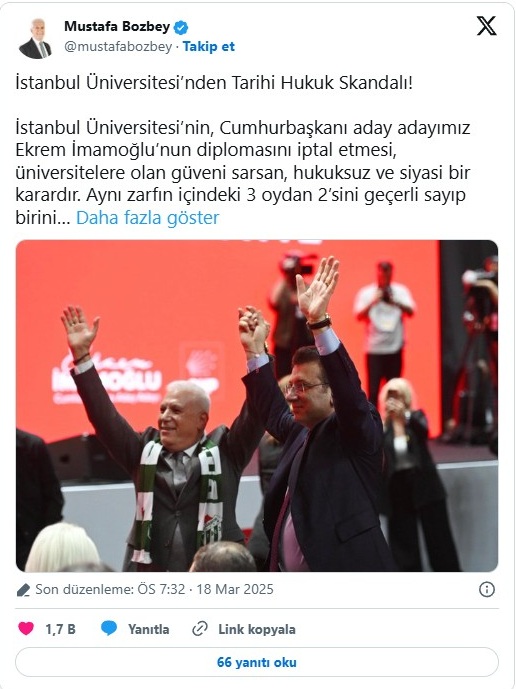The width and height of the screenshot is (516, 689).
Task: Click the Yanıtla reply label
Action: [x=149, y=629]
